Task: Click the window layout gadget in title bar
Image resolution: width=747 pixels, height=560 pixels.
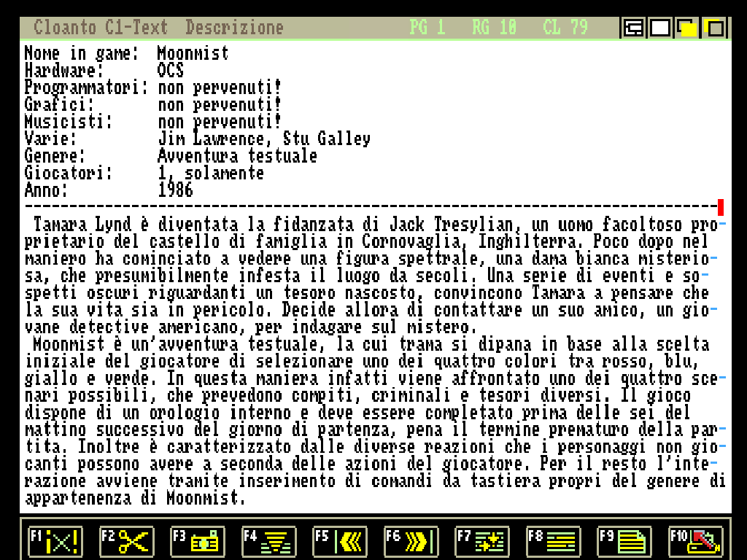Action: pos(633,28)
